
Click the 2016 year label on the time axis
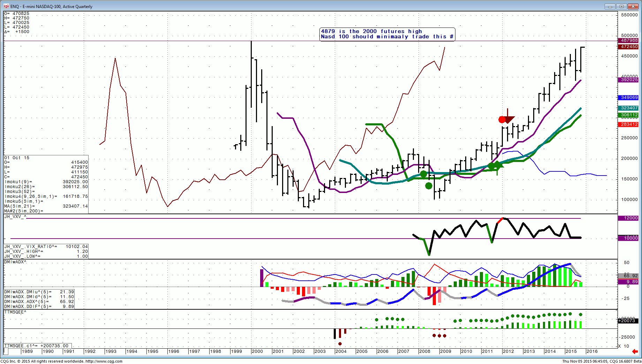pos(592,351)
